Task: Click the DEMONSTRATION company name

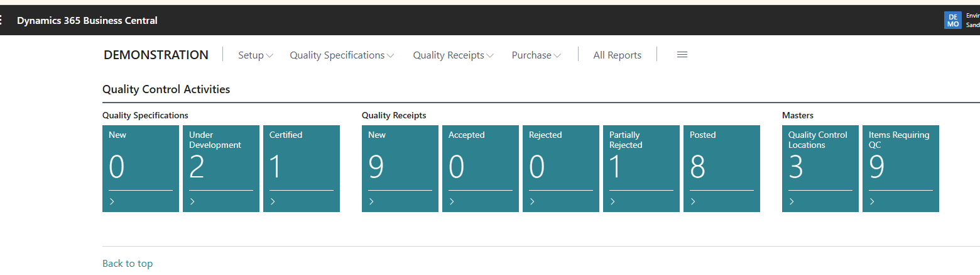Action: [x=156, y=55]
